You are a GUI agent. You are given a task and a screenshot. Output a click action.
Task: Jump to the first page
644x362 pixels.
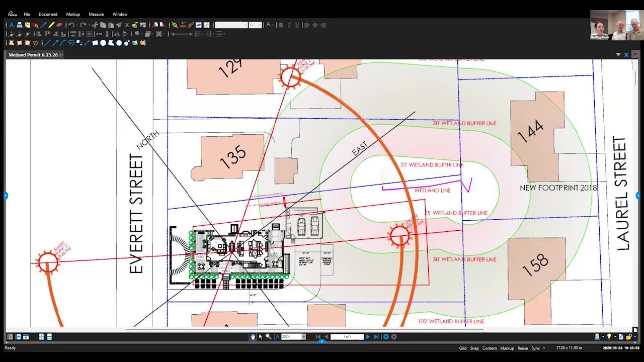(318, 337)
